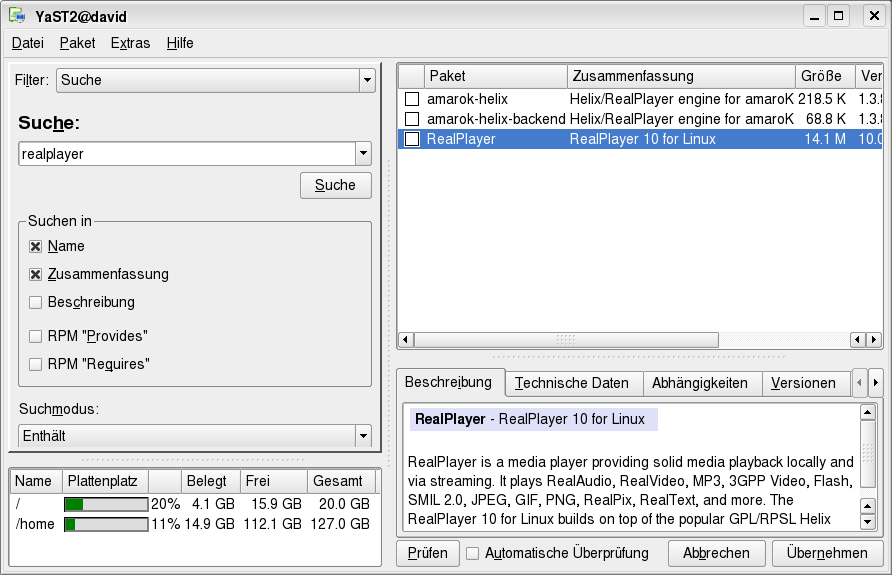This screenshot has height=575, width=892.
Task: Mark amarok-helix package checkbox for installation
Action: [x=412, y=99]
